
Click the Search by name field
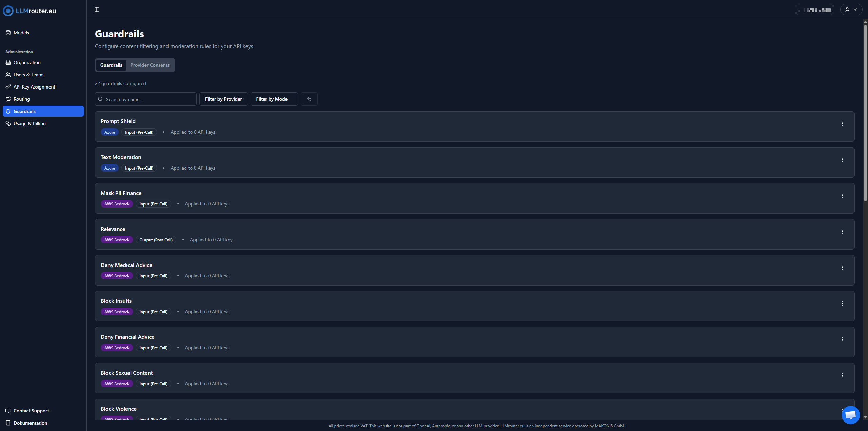pyautogui.click(x=146, y=99)
